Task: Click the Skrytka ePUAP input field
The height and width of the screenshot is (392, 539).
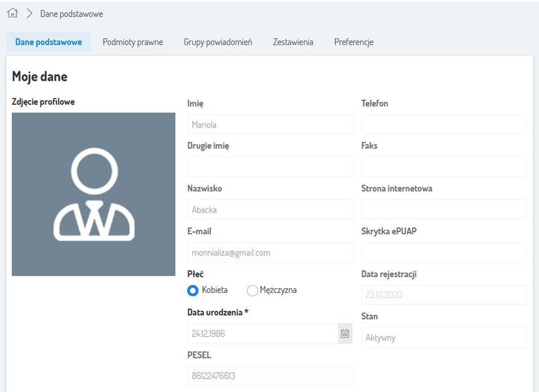Action: [x=443, y=252]
